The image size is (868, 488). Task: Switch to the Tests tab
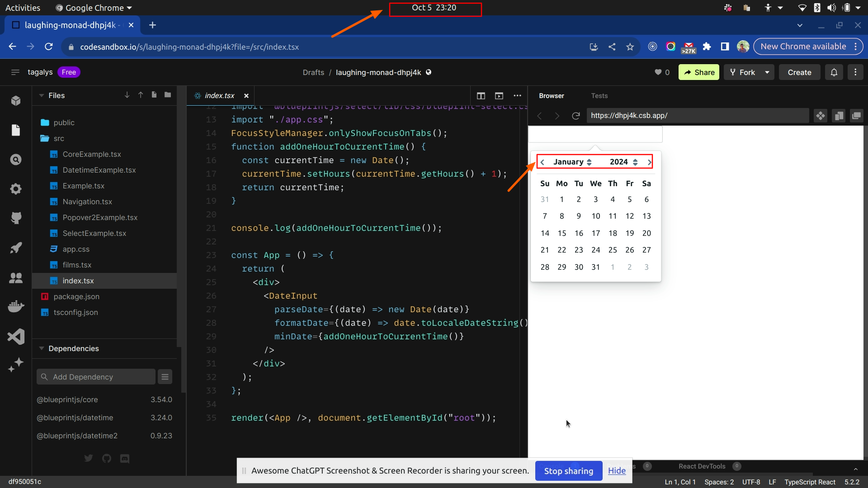(x=599, y=95)
